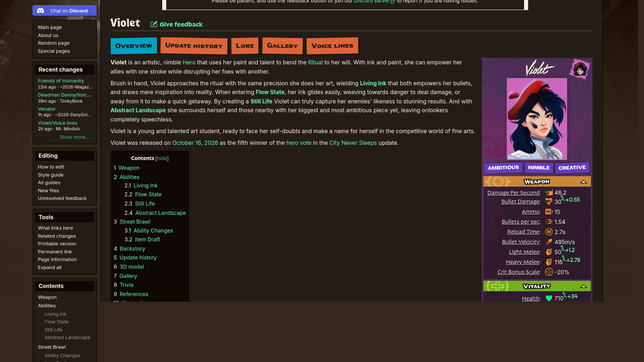Click the Damage Per Second stat icon
The height and width of the screenshot is (362, 644).
[x=549, y=193]
